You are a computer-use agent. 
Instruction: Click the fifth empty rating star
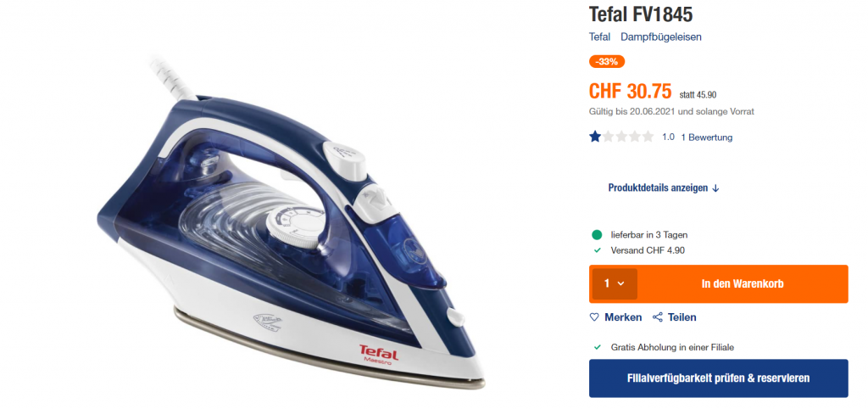click(x=648, y=137)
